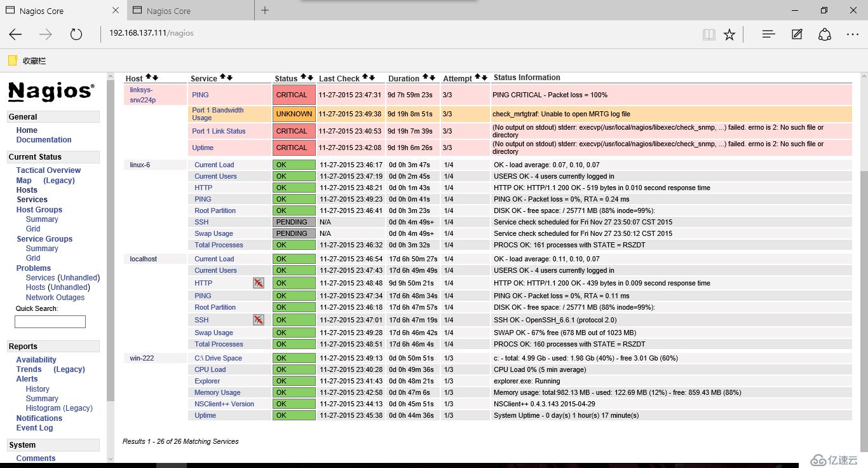Open C:\ Drive Space service link
868x468 pixels.
tap(218, 358)
